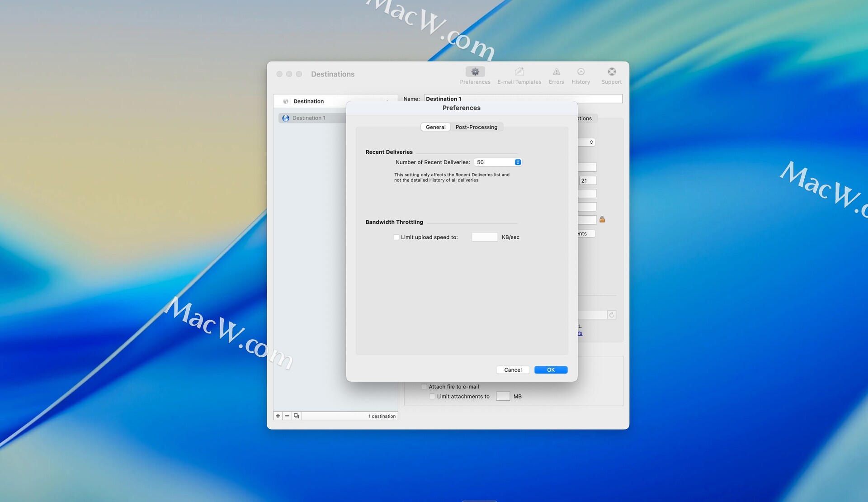Image resolution: width=868 pixels, height=502 pixels.
Task: Confirm preferences with OK button
Action: coord(550,370)
